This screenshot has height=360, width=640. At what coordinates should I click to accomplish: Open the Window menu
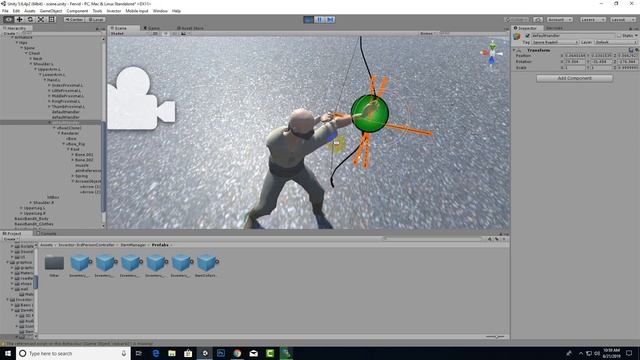click(x=160, y=11)
